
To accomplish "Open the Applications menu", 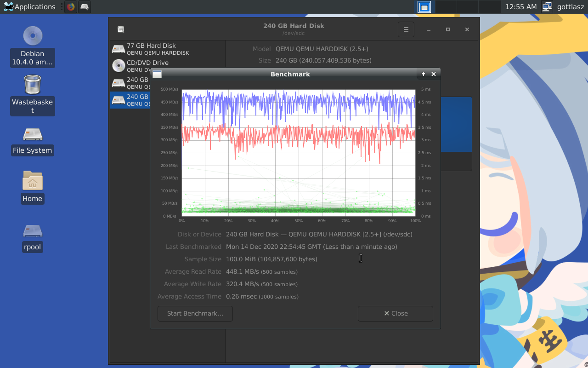I will click(x=29, y=7).
